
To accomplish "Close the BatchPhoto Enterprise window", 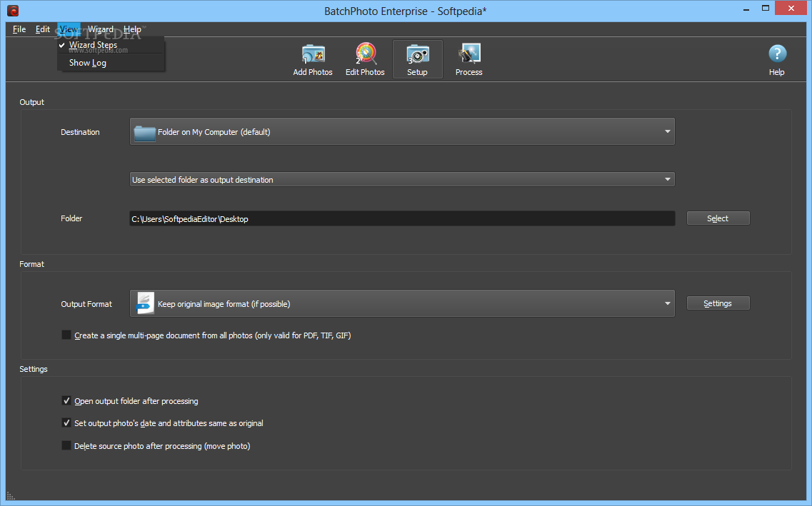I will point(791,9).
